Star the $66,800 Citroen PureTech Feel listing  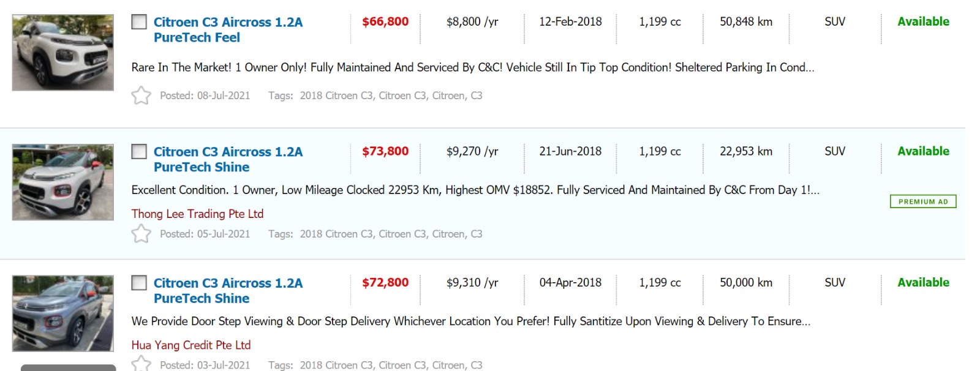click(141, 96)
